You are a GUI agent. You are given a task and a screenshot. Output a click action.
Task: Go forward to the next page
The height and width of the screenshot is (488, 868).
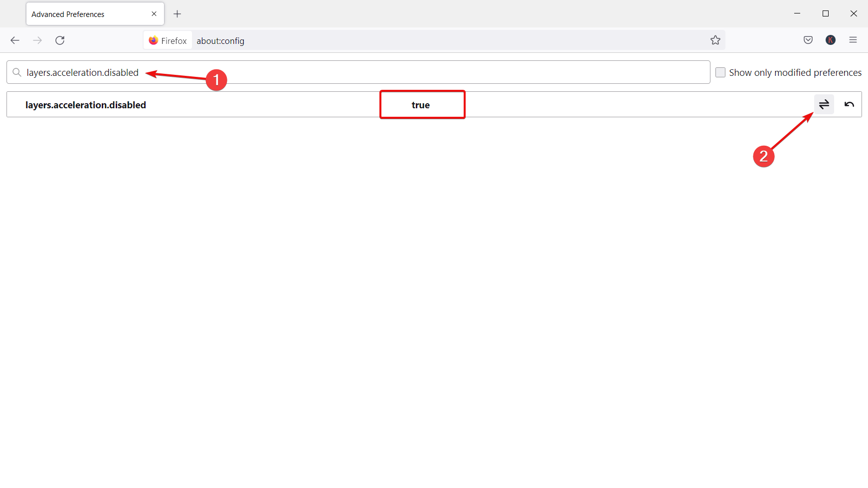pos(37,40)
